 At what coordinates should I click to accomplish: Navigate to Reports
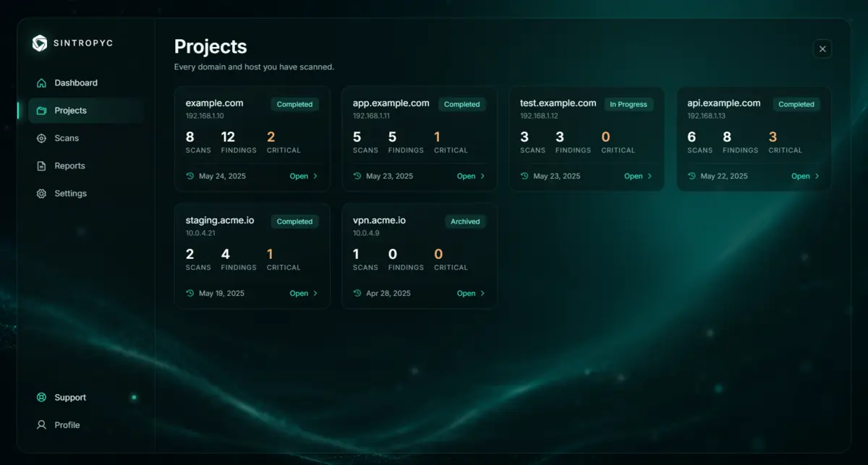(x=85, y=166)
